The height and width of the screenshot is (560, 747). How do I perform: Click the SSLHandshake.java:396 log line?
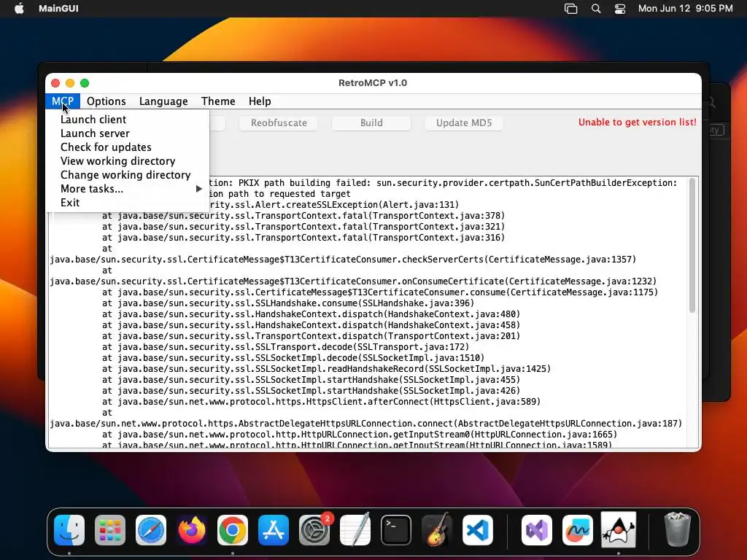287,303
